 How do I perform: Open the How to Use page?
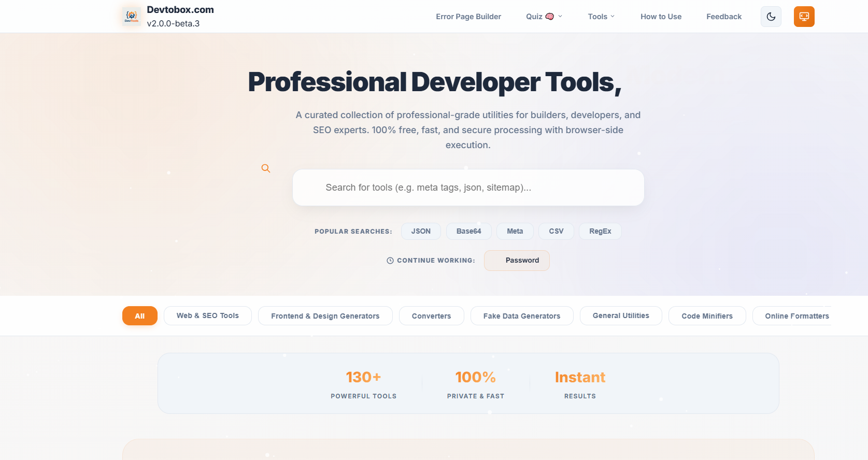[661, 17]
